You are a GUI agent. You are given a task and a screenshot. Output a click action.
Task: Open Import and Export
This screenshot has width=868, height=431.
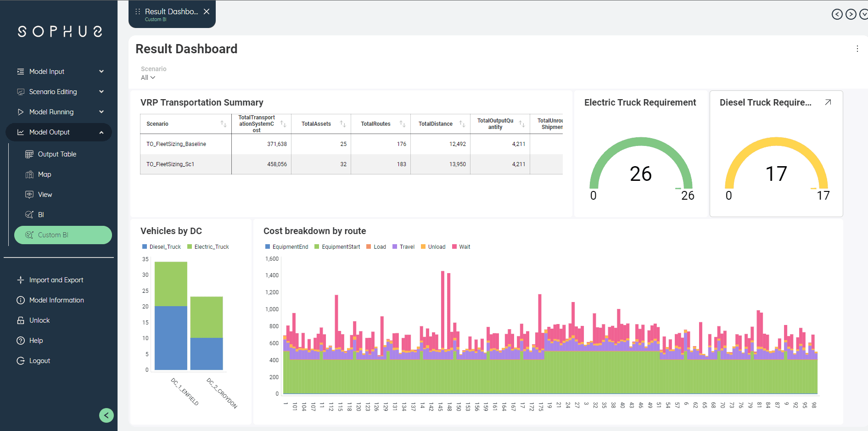coord(56,280)
